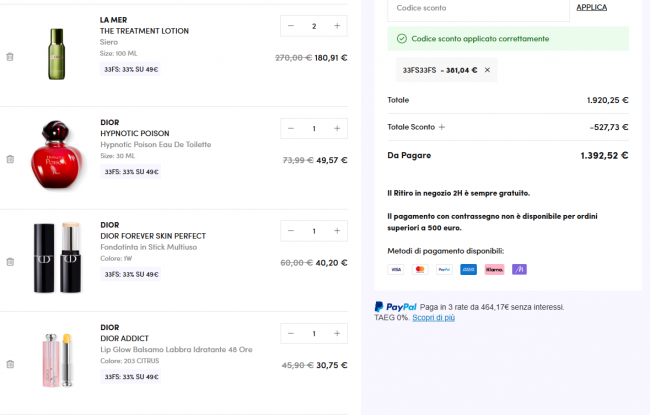Increase Hypnotic Poison quantity
This screenshot has width=650, height=415.
(x=337, y=129)
